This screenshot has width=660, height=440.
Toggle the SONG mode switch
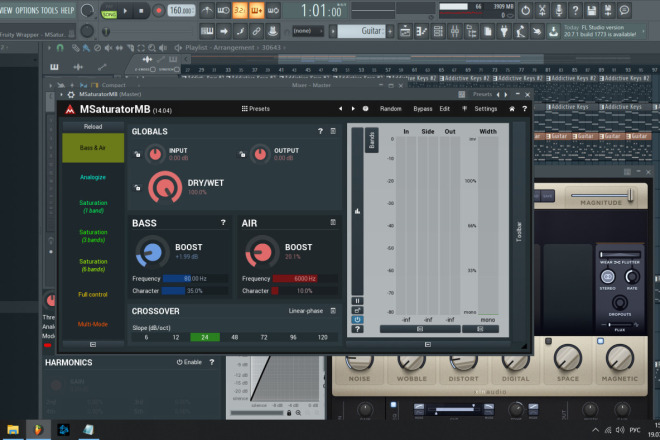(x=109, y=14)
